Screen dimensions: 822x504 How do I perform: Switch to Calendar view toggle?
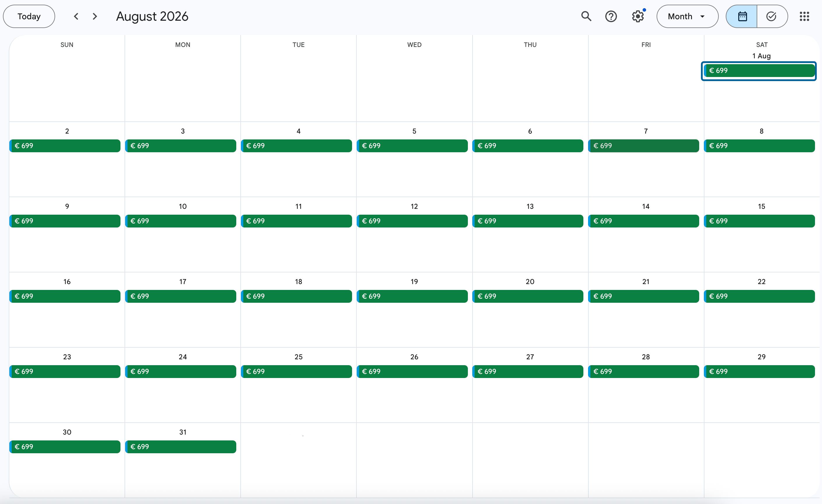741,16
